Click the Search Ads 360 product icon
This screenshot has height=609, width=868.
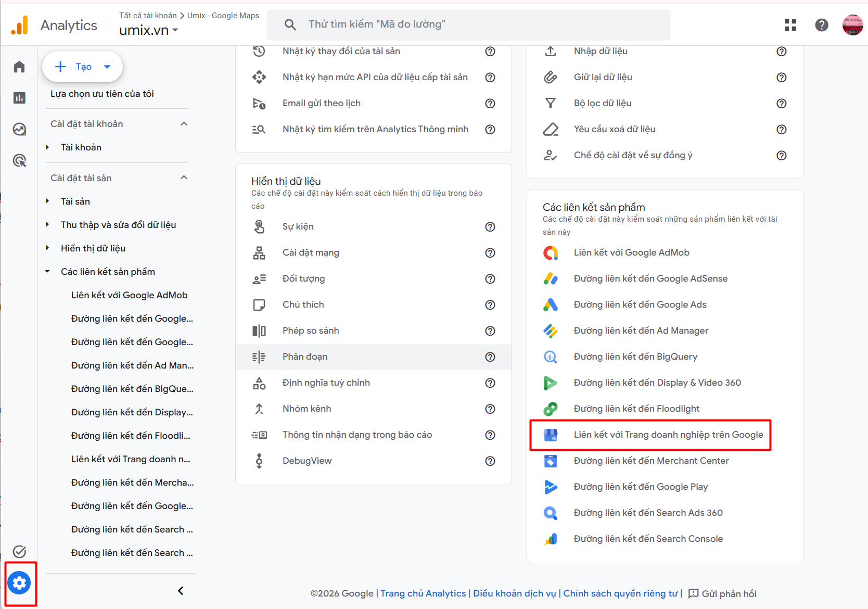[x=551, y=513]
